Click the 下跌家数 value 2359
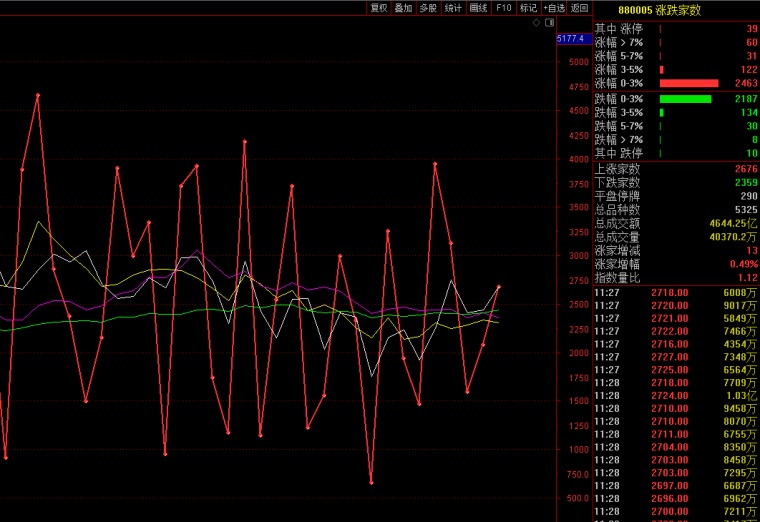 pyautogui.click(x=746, y=182)
